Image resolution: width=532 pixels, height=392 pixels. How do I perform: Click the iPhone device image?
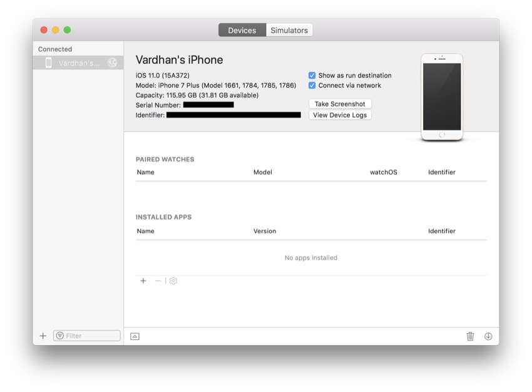(442, 97)
